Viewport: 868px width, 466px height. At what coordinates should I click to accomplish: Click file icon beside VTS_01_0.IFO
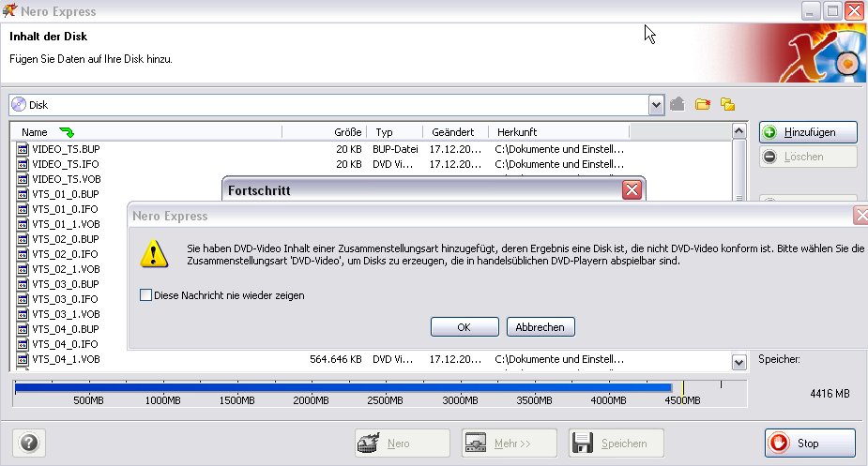pyautogui.click(x=23, y=209)
